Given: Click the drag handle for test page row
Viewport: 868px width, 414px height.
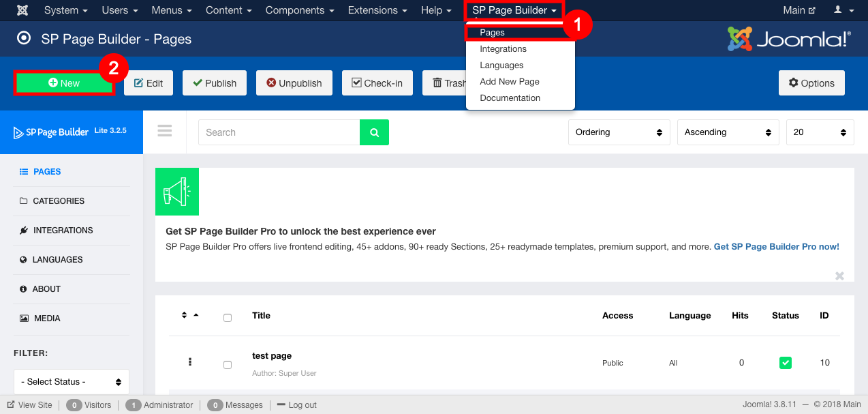Looking at the screenshot, I should coord(190,362).
